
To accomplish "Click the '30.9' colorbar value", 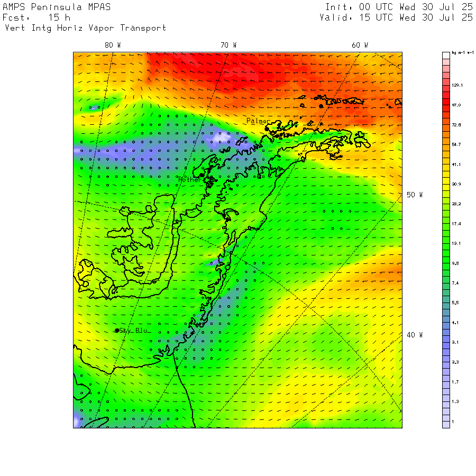I will tap(456, 184).
